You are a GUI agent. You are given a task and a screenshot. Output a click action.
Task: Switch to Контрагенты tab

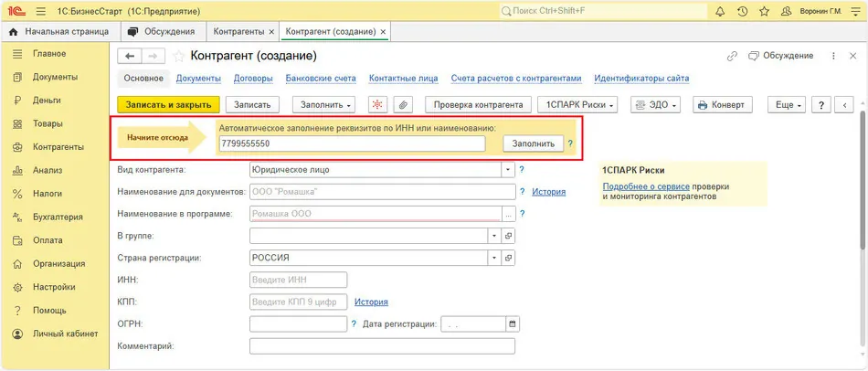[x=238, y=32]
